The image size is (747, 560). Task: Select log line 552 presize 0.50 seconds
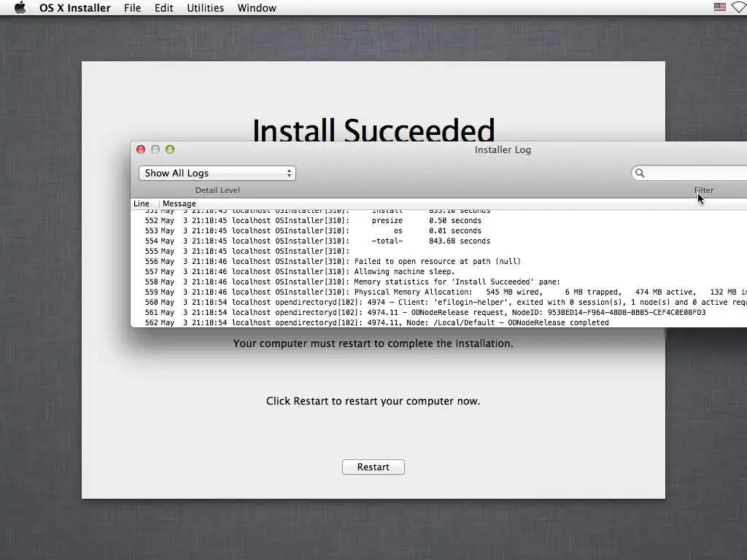pyautogui.click(x=438, y=220)
